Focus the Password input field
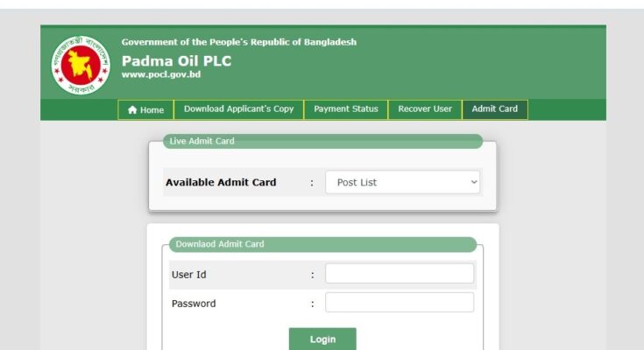The height and width of the screenshot is (350, 644). pos(400,303)
